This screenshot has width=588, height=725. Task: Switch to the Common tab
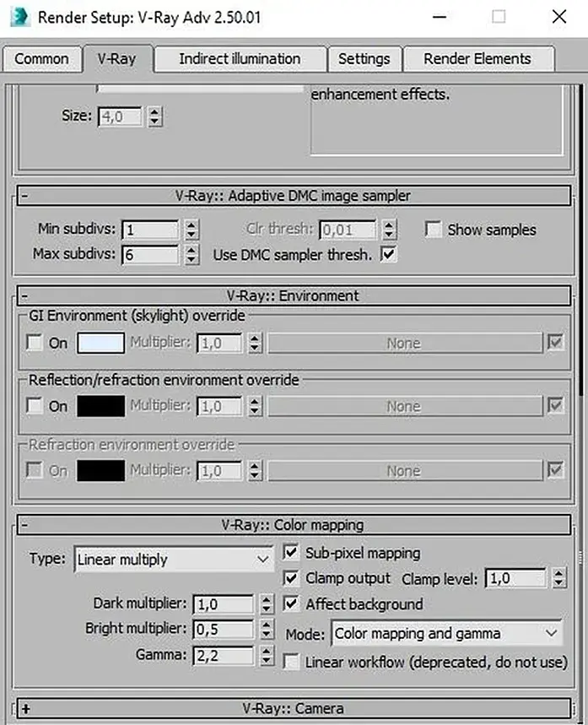pos(41,59)
